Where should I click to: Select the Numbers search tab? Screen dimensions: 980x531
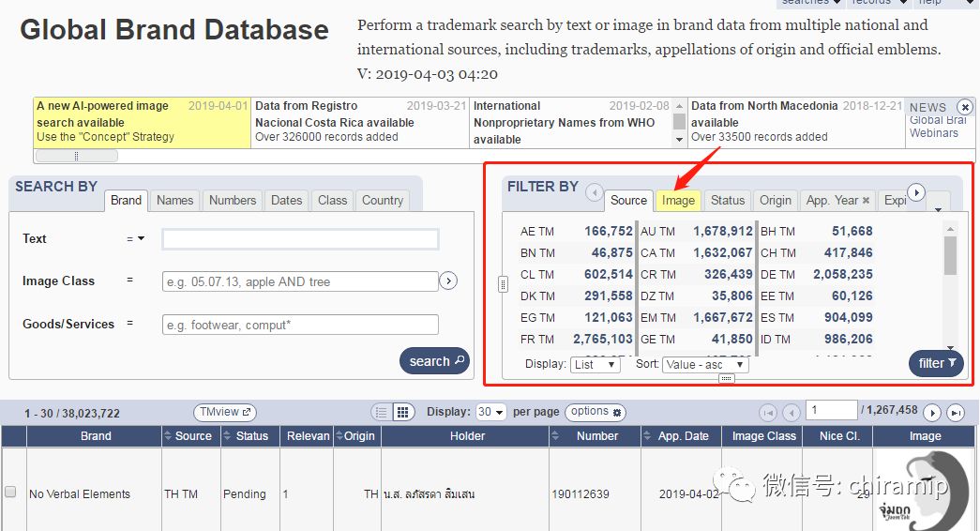click(x=233, y=200)
